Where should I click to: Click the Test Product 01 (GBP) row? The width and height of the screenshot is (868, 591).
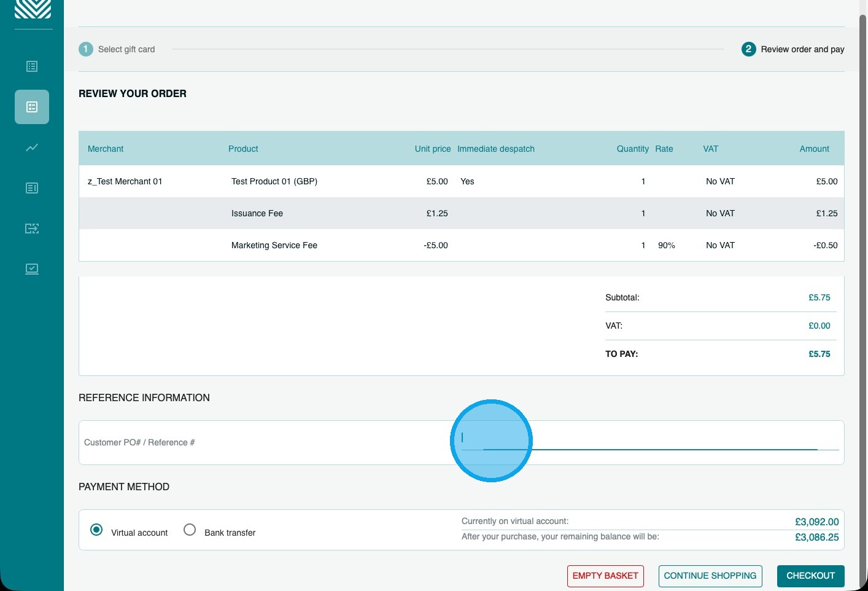pyautogui.click(x=462, y=181)
